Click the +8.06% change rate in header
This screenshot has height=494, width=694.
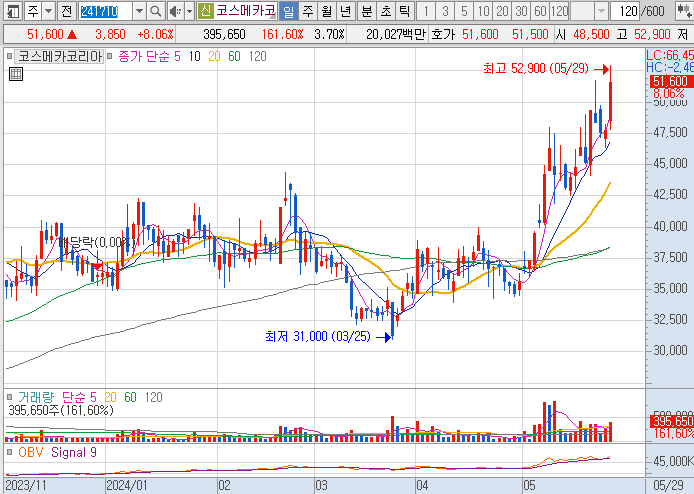(155, 34)
